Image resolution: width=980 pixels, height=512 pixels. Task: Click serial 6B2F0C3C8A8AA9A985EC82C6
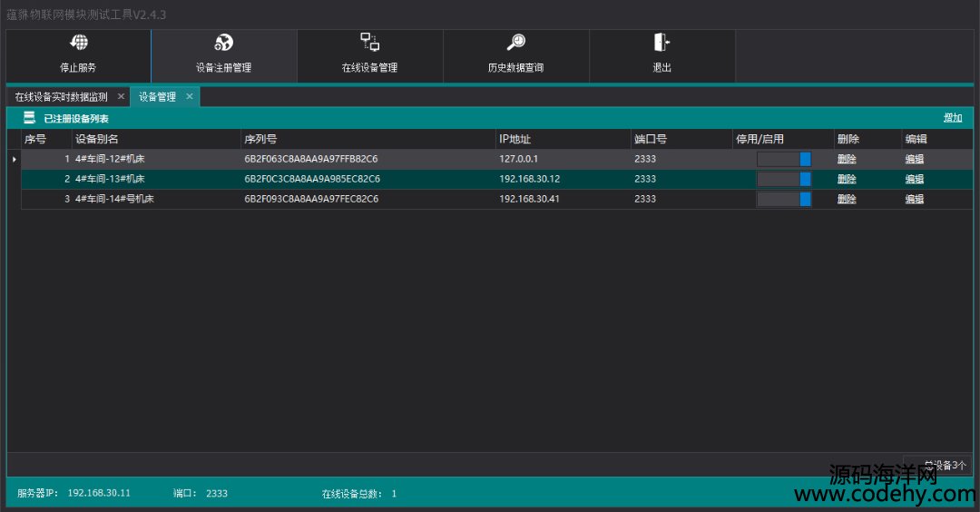click(x=312, y=179)
